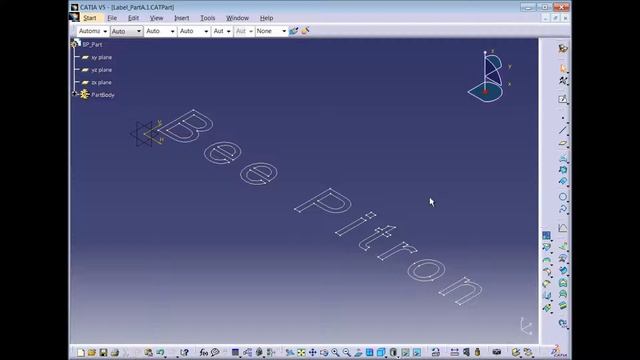Switch to Normal View icon
Viewport: 640px width, 360px height.
point(358,352)
